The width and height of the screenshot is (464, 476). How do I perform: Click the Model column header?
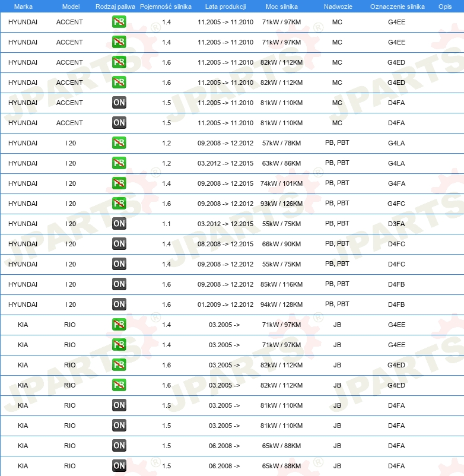pyautogui.click(x=71, y=7)
